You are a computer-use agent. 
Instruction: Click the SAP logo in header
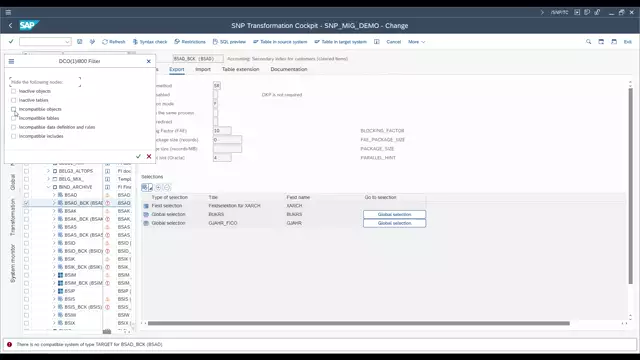pyautogui.click(x=29, y=25)
